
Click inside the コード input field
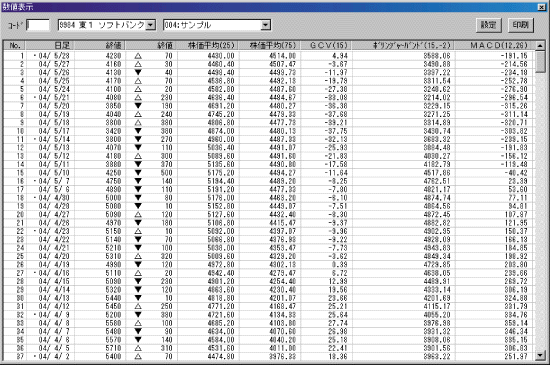(38, 25)
